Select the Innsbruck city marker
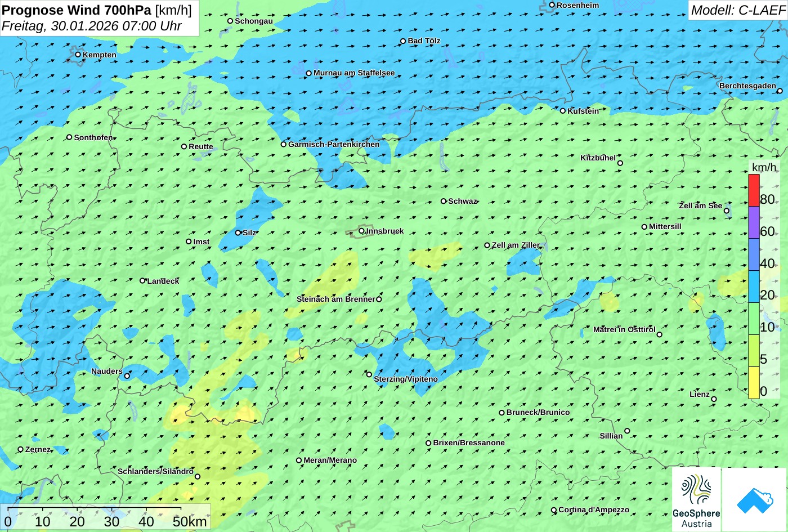 tap(361, 231)
